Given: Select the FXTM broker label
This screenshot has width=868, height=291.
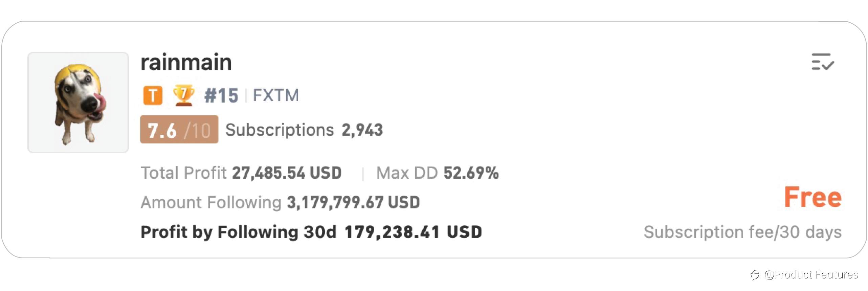Looking at the screenshot, I should click(x=276, y=95).
